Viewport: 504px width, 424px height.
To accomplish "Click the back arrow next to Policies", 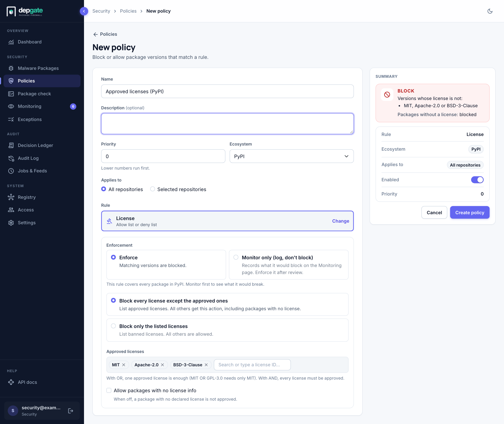I will pos(95,34).
